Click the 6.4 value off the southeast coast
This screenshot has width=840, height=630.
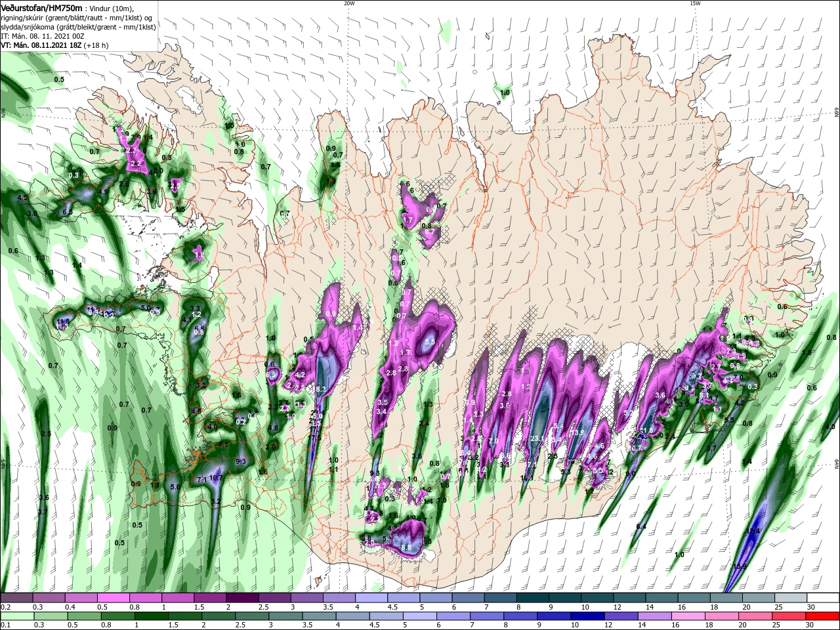641,526
